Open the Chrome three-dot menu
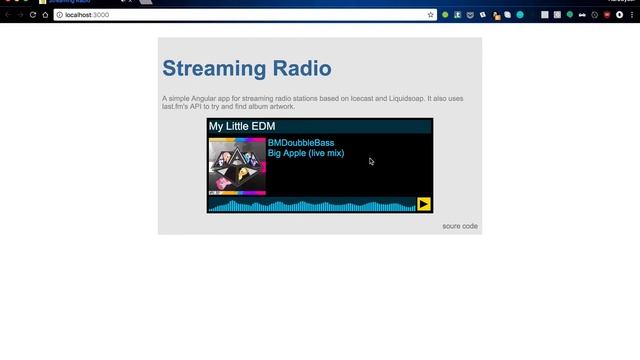This screenshot has width=640, height=360. tap(632, 15)
